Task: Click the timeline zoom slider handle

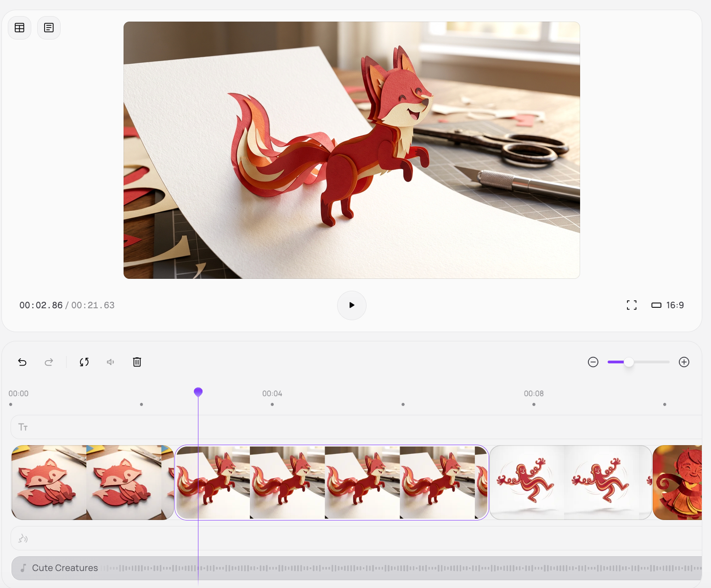Action: click(629, 362)
